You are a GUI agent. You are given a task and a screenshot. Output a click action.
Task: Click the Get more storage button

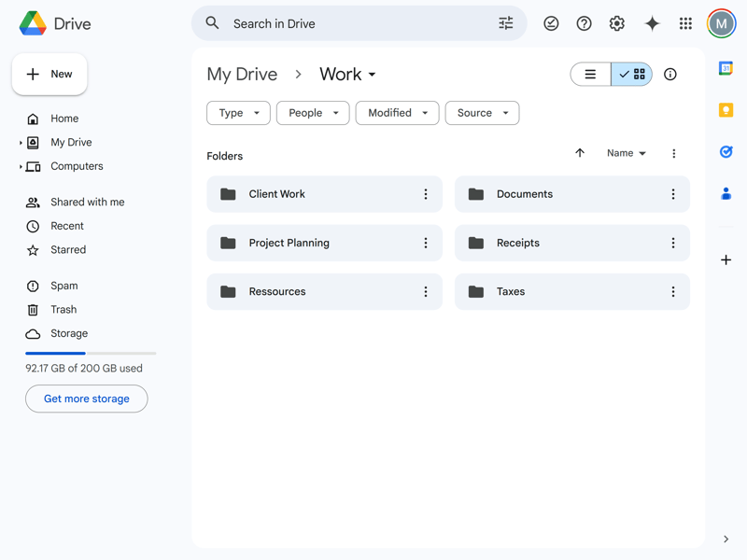coord(87,399)
